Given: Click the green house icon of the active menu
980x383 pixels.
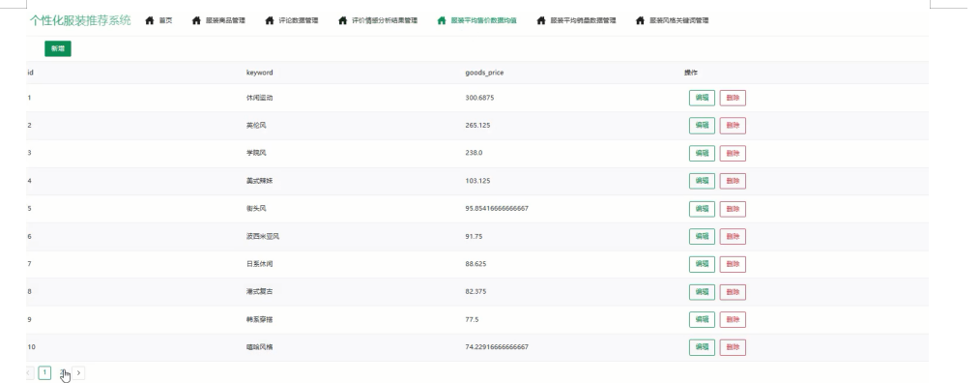Looking at the screenshot, I should [442, 20].
